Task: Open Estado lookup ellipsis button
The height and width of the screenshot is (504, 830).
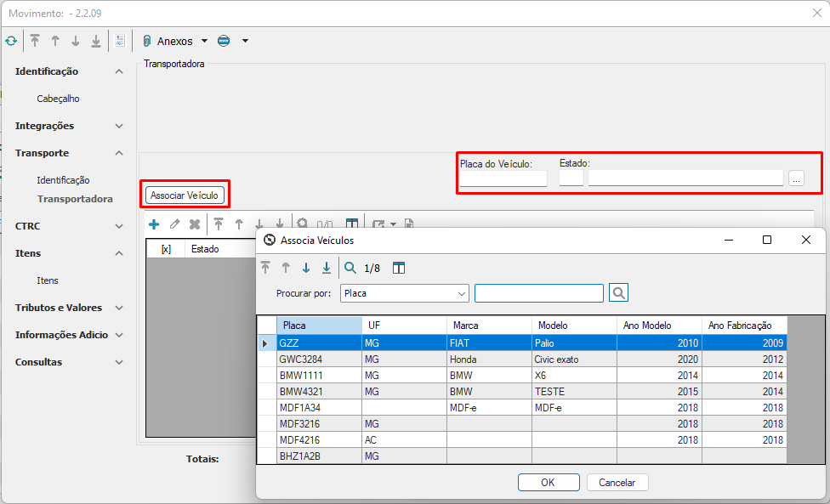Action: click(x=796, y=178)
